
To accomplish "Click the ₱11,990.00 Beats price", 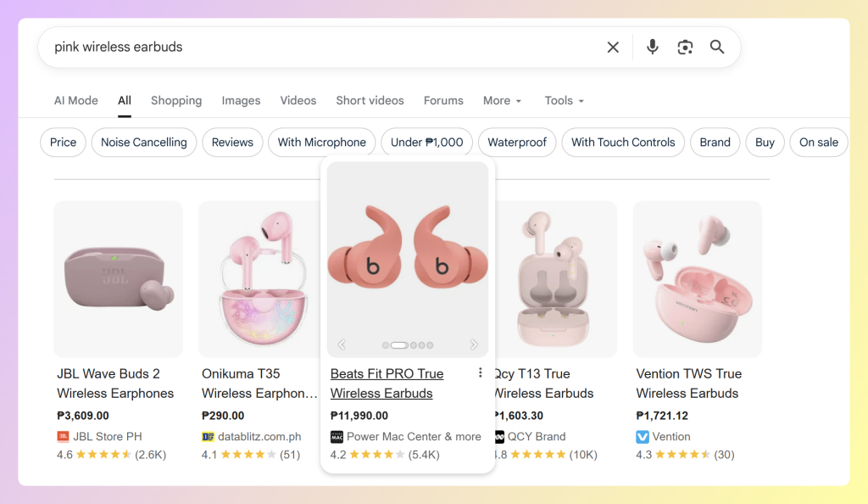I will (359, 416).
